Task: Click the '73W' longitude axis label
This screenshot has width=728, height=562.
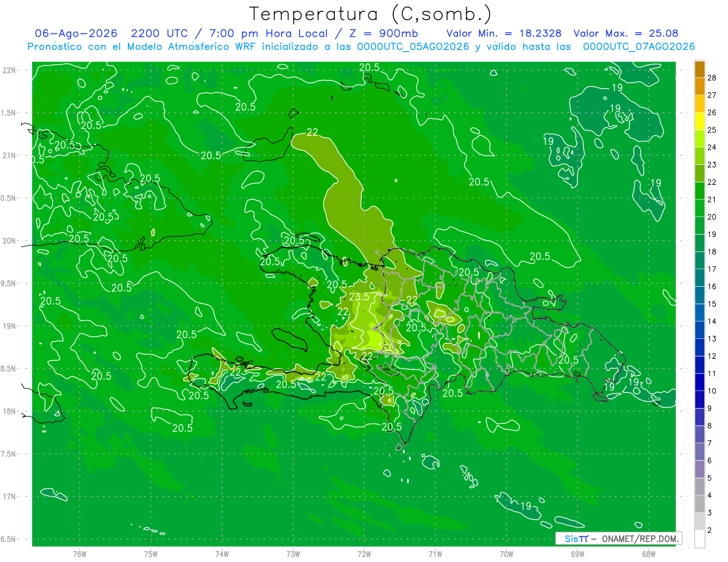Action: (x=293, y=554)
